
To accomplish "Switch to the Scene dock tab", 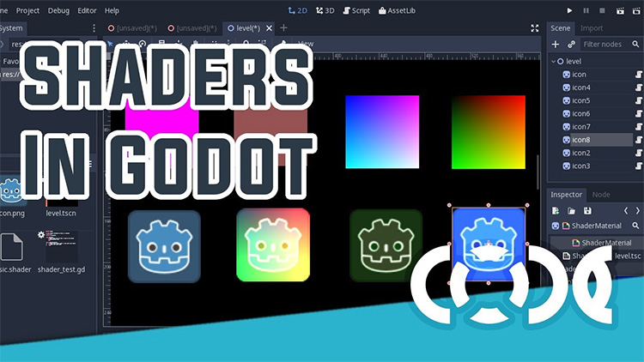I will (x=560, y=28).
